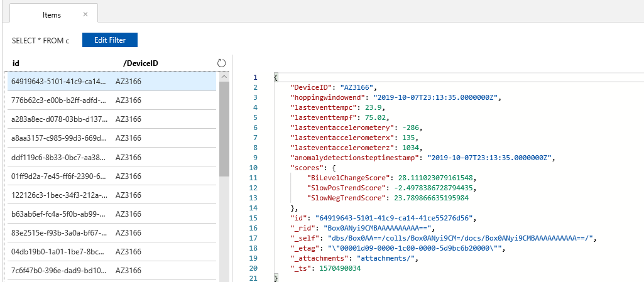The height and width of the screenshot is (282, 644).
Task: Click the SELECT * FROM c query text
Action: pos(41,40)
